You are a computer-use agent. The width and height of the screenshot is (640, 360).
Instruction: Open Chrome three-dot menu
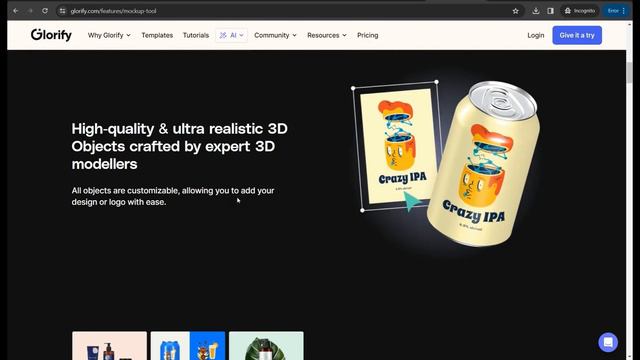point(624,11)
